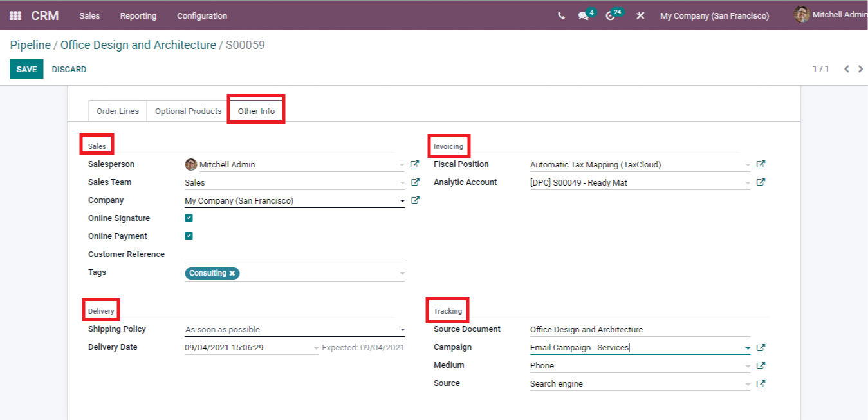Screen dimensions: 868x420
Task: Expand the Sales Team dropdown
Action: pos(402,183)
